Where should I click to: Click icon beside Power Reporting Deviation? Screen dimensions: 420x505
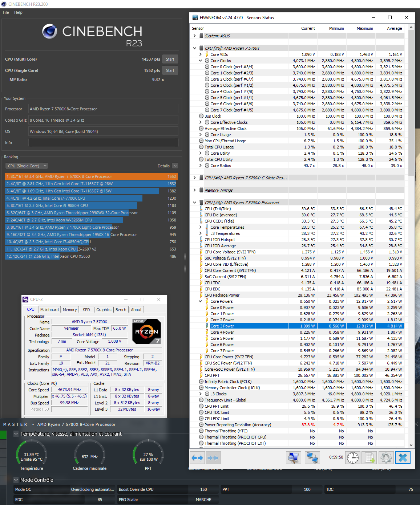point(201,425)
